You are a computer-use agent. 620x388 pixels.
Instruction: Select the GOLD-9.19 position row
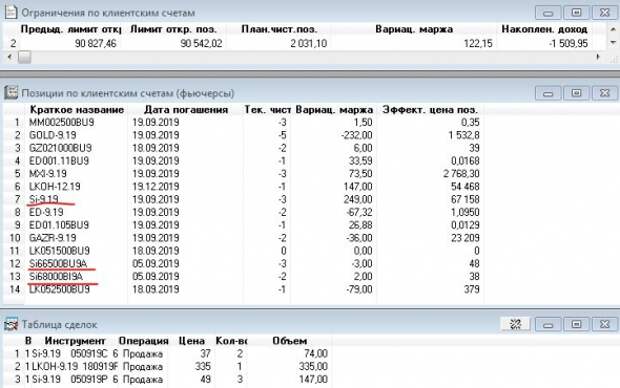tap(244, 135)
